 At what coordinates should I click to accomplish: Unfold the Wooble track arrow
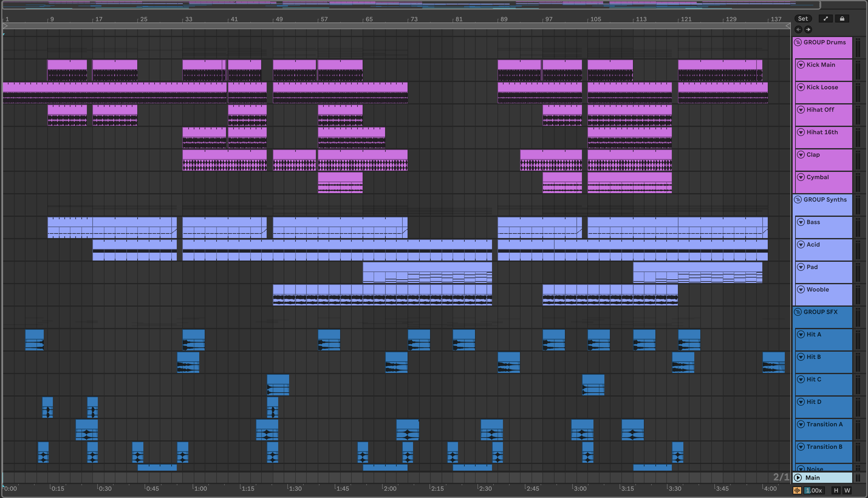point(801,290)
